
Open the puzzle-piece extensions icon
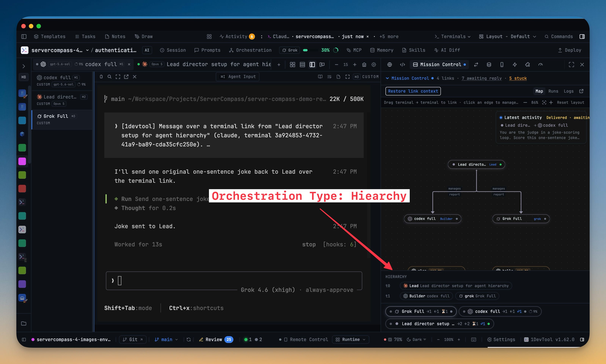point(528,65)
